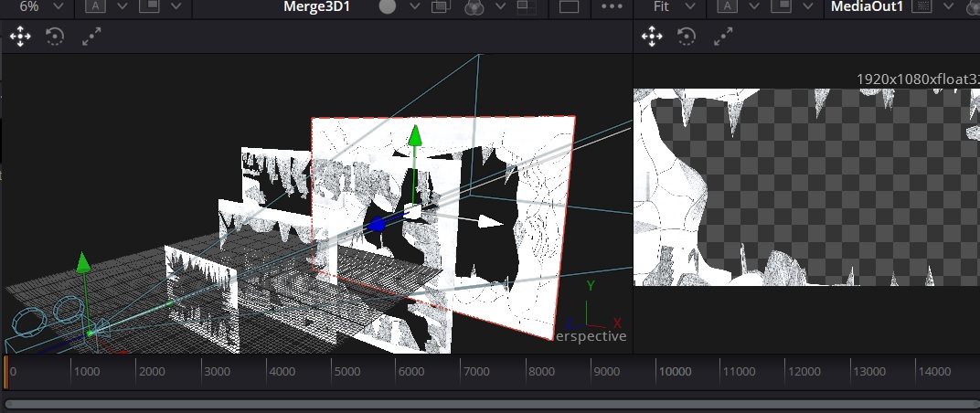The width and height of the screenshot is (980, 413).
Task: Select the scale tool in the Merge3D1 viewer
Action: point(91,37)
